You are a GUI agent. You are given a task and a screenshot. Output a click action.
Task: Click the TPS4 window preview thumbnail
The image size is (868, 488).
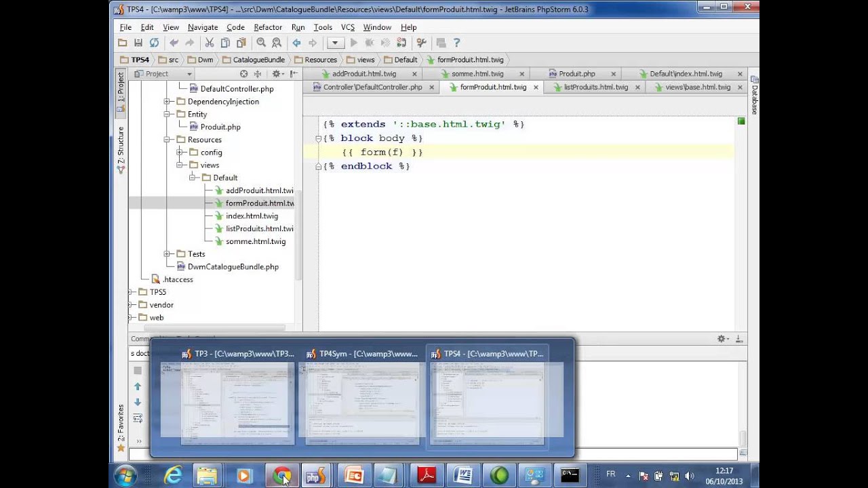pos(488,403)
